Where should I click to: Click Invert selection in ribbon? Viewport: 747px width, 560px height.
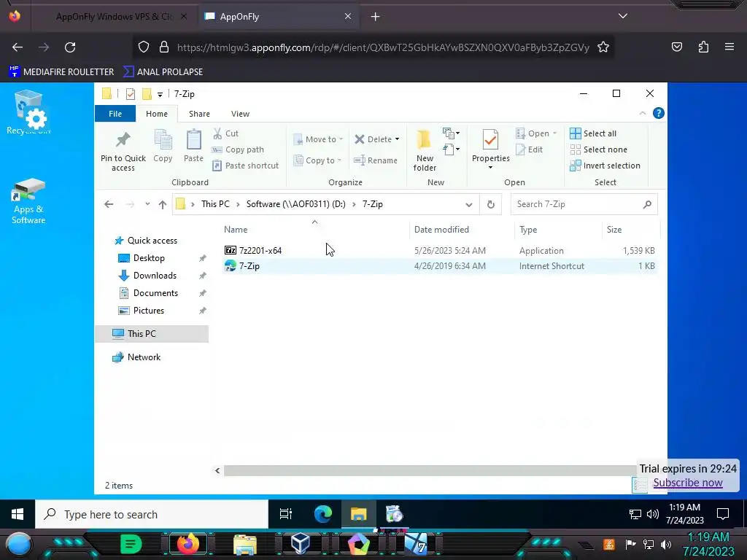click(x=605, y=166)
